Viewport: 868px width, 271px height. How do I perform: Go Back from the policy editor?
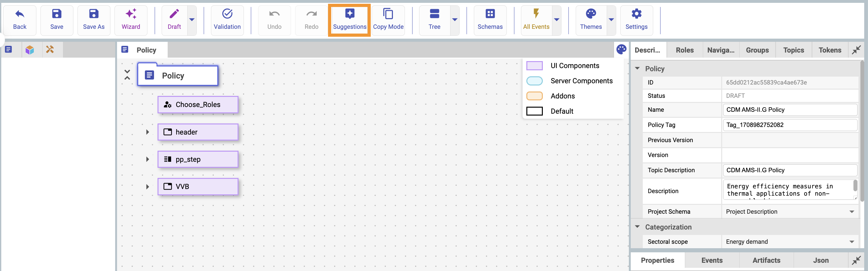pyautogui.click(x=20, y=20)
